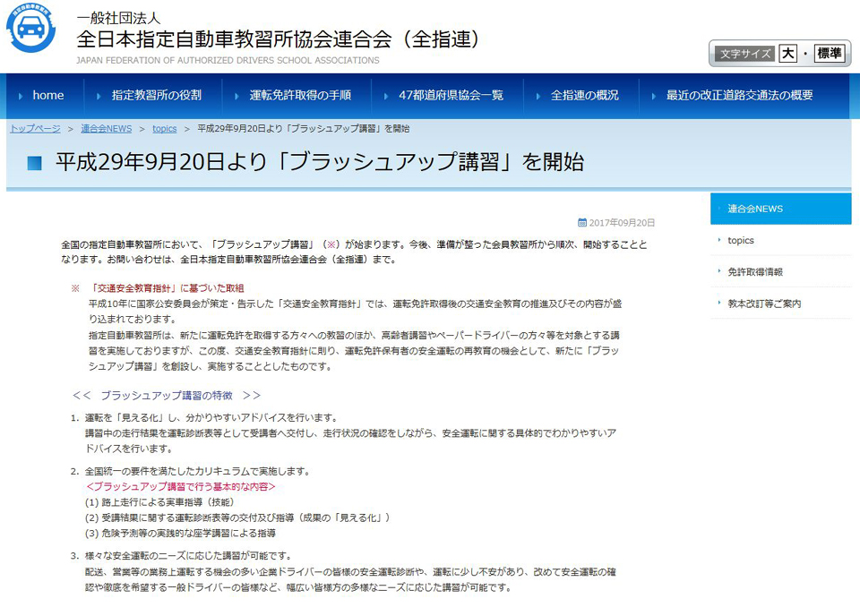860x616 pixels.
Task: Open 指定教習所の役割 in the navigation bar
Action: coord(156,95)
